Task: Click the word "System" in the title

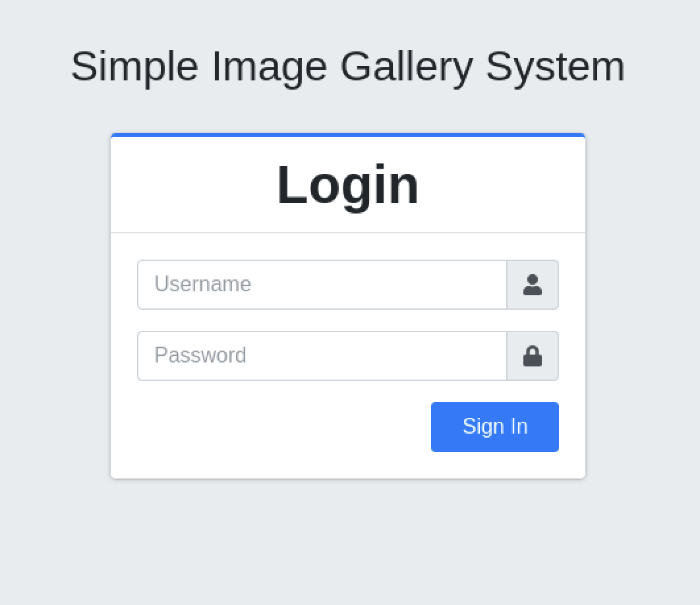Action: point(555,66)
